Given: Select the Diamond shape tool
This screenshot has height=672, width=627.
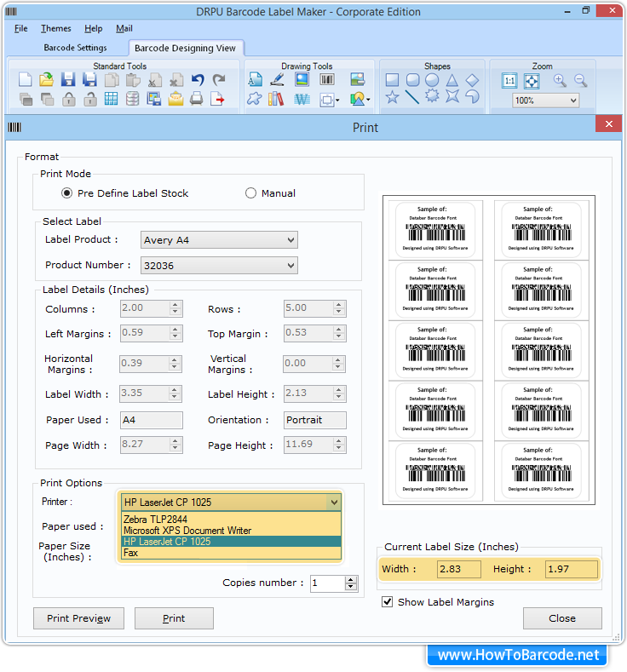Looking at the screenshot, I should click(472, 80).
